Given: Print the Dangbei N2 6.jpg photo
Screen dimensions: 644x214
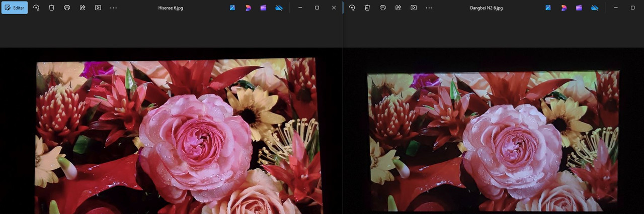Looking at the screenshot, I should (383, 8).
